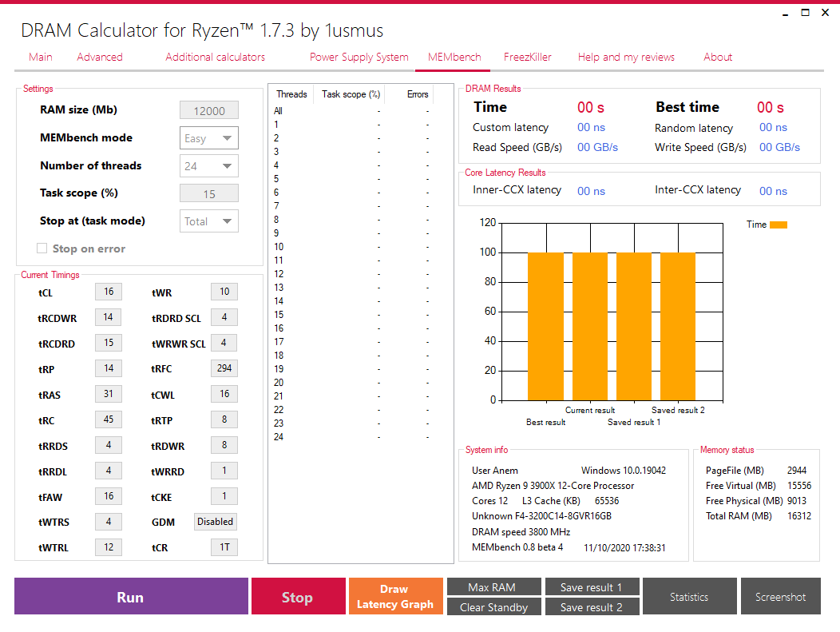Take a Screenshot with the app button

[781, 596]
